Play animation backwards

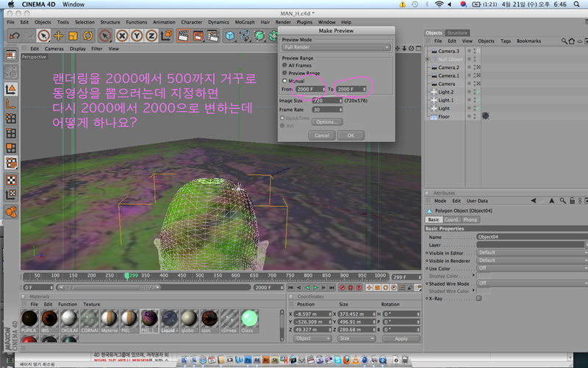pos(307,288)
